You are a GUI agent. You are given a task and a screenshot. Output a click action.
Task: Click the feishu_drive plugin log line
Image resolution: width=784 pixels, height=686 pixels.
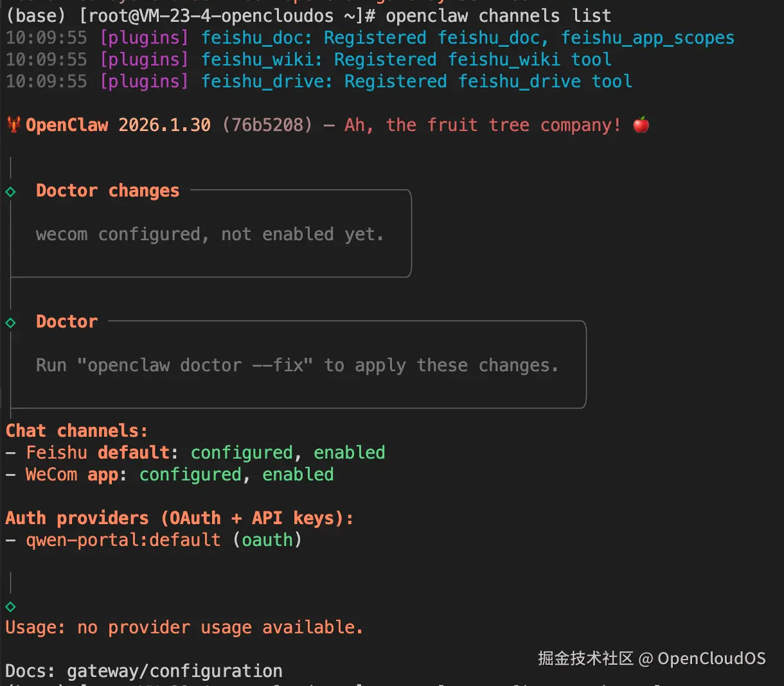click(416, 82)
